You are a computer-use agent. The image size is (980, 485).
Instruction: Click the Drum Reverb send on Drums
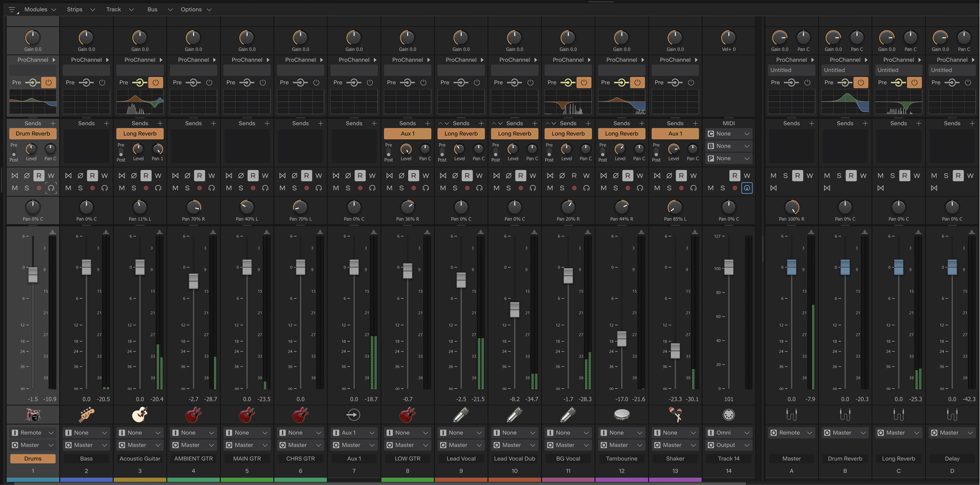[x=33, y=134]
